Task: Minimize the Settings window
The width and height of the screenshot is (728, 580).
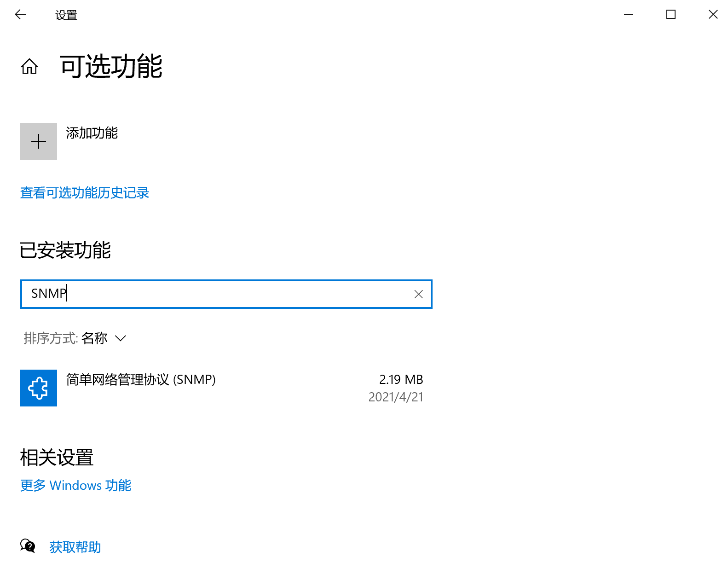Action: click(x=629, y=15)
